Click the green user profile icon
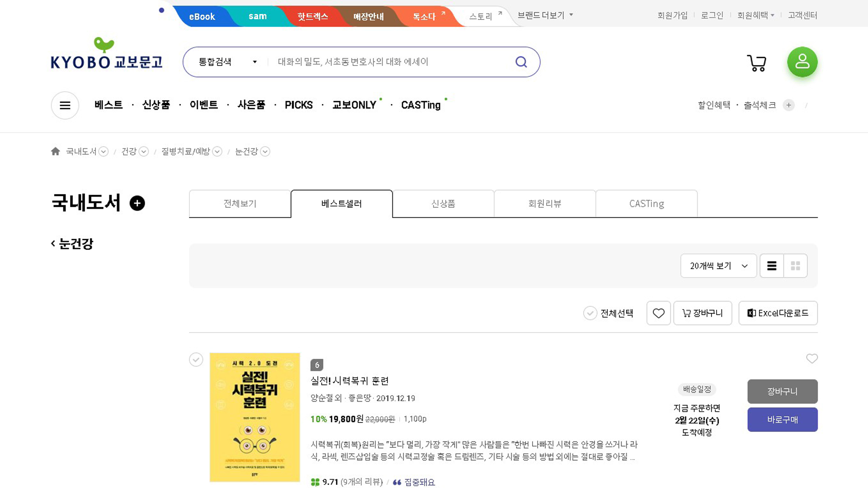Viewport: 868px width, 488px height. pos(802,62)
